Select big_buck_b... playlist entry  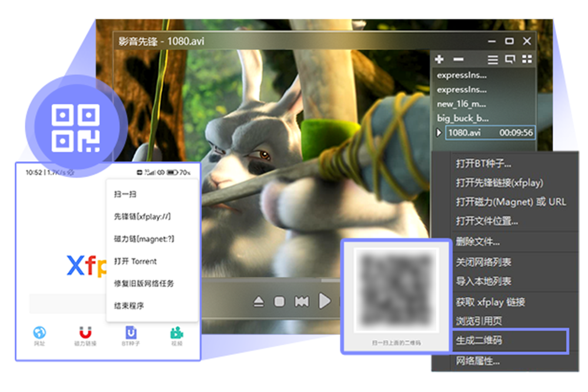click(463, 118)
